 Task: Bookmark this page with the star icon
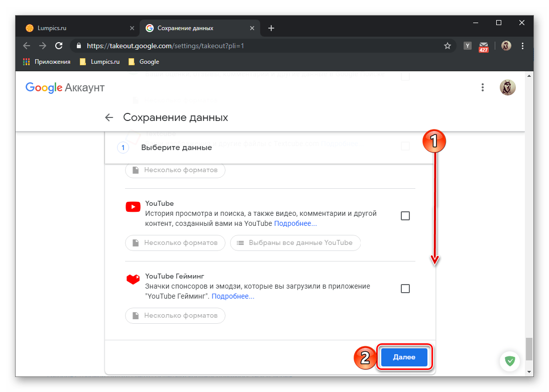click(x=447, y=46)
